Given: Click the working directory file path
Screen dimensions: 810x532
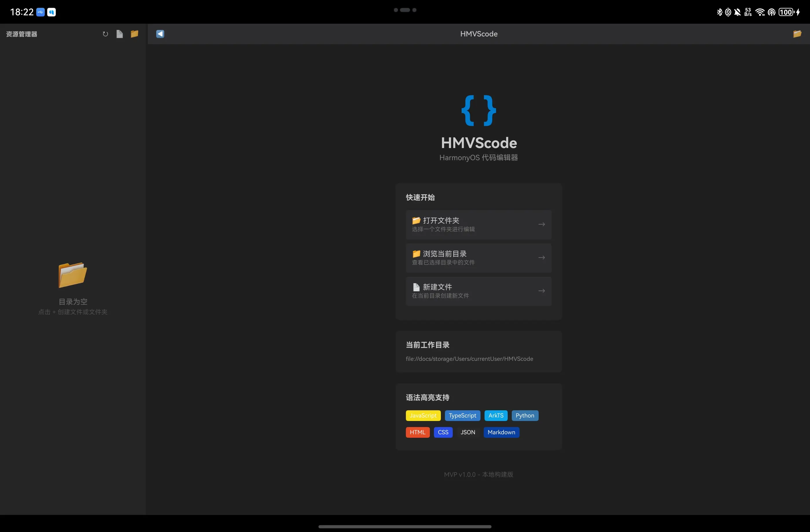Looking at the screenshot, I should tap(469, 359).
